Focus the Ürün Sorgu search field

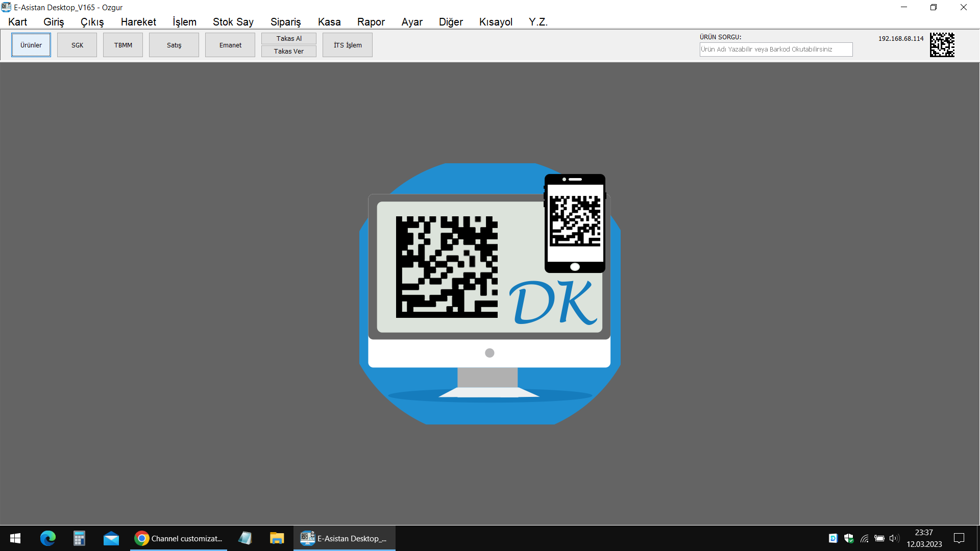pos(776,49)
